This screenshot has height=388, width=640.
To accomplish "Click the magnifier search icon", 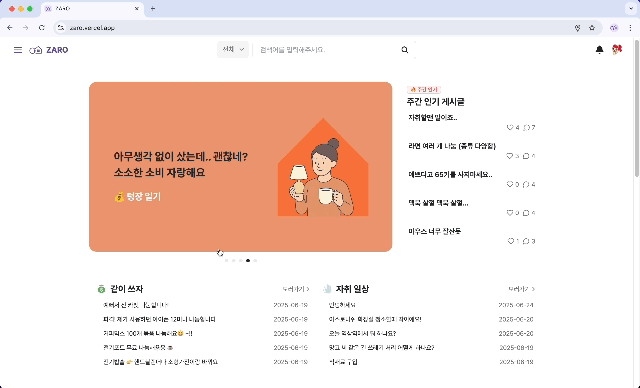I will point(404,50).
